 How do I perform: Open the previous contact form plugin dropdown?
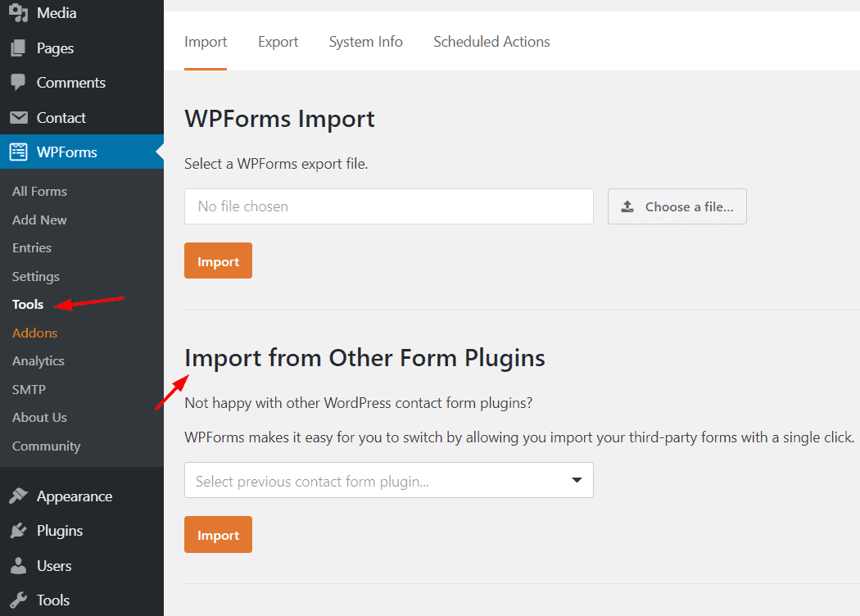click(389, 480)
